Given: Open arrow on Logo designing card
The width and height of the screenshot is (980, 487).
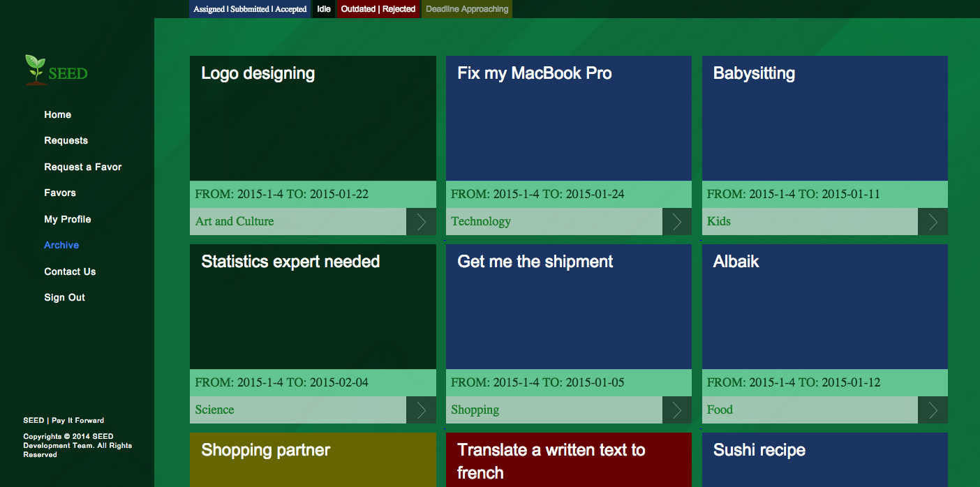Looking at the screenshot, I should (x=421, y=221).
